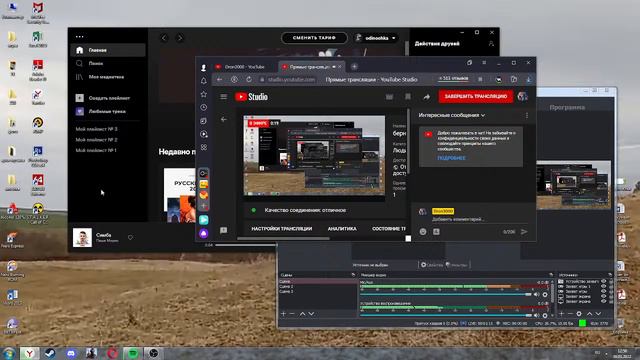
Task: Open the channel avatar in YouTube Studio
Action: click(x=522, y=96)
